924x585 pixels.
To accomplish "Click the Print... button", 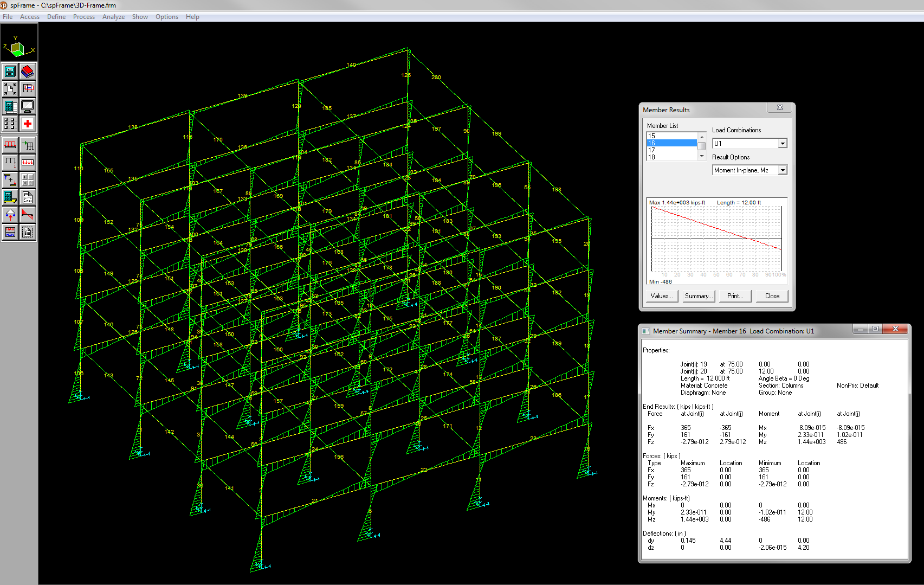I will tap(735, 296).
